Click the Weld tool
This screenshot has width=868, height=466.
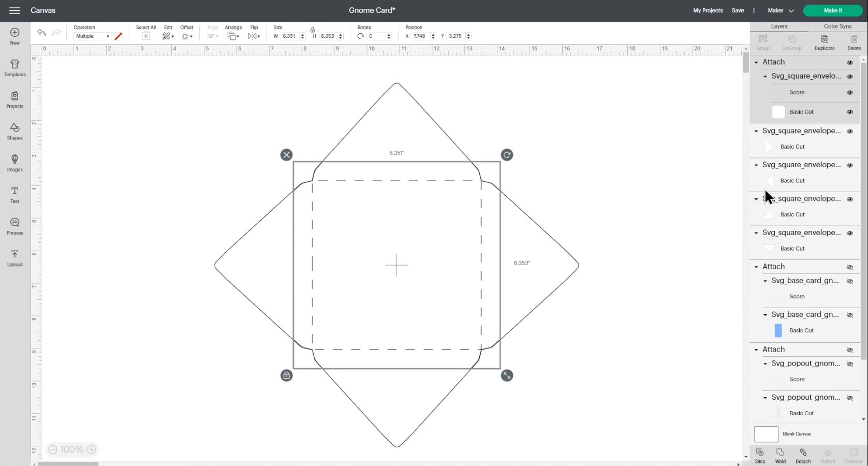click(780, 456)
